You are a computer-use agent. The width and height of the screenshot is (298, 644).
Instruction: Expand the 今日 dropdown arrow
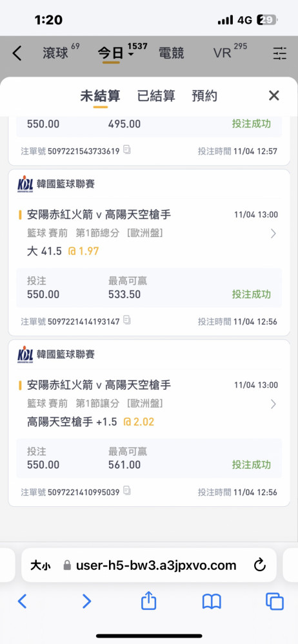pos(131,55)
